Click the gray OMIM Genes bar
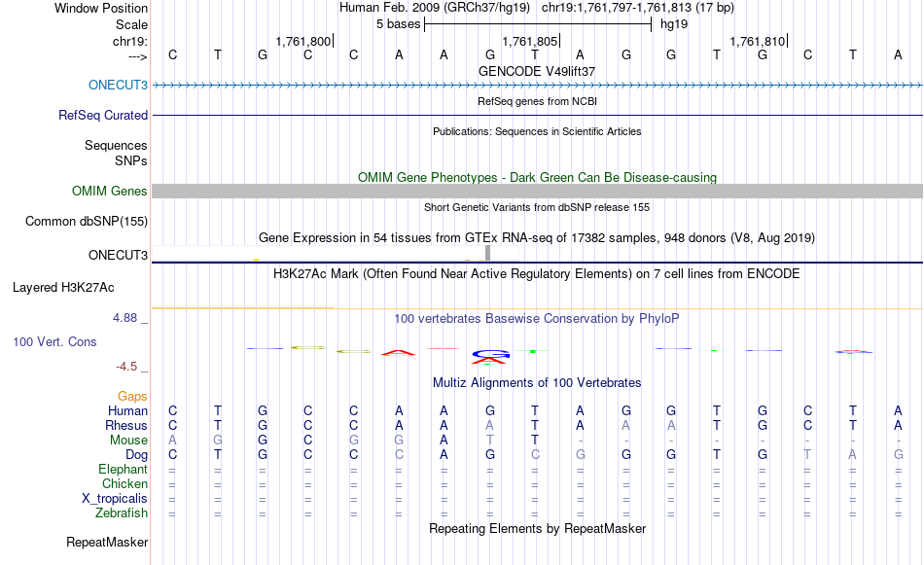924x565 pixels. point(537,191)
